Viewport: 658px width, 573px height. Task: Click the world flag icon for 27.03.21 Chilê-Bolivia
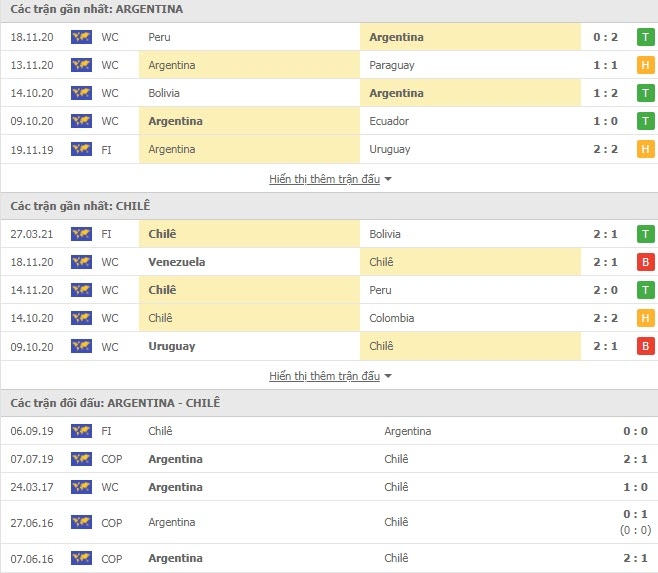[x=81, y=234]
